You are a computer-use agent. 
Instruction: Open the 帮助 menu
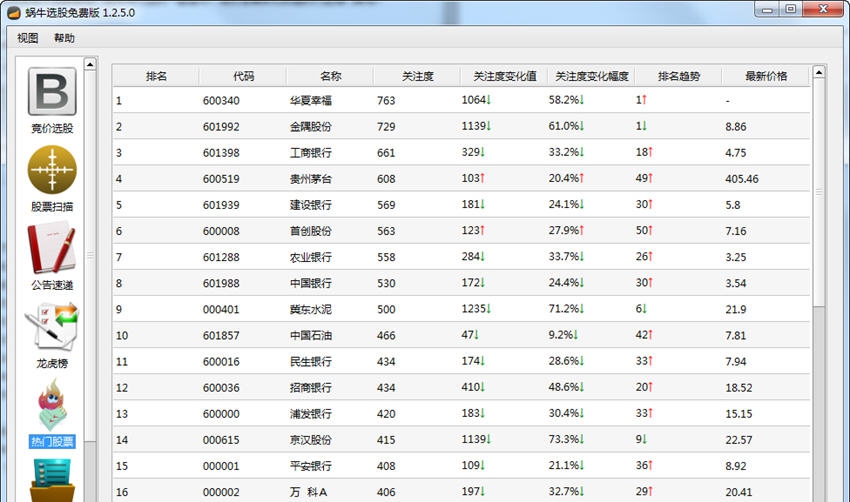coord(64,38)
